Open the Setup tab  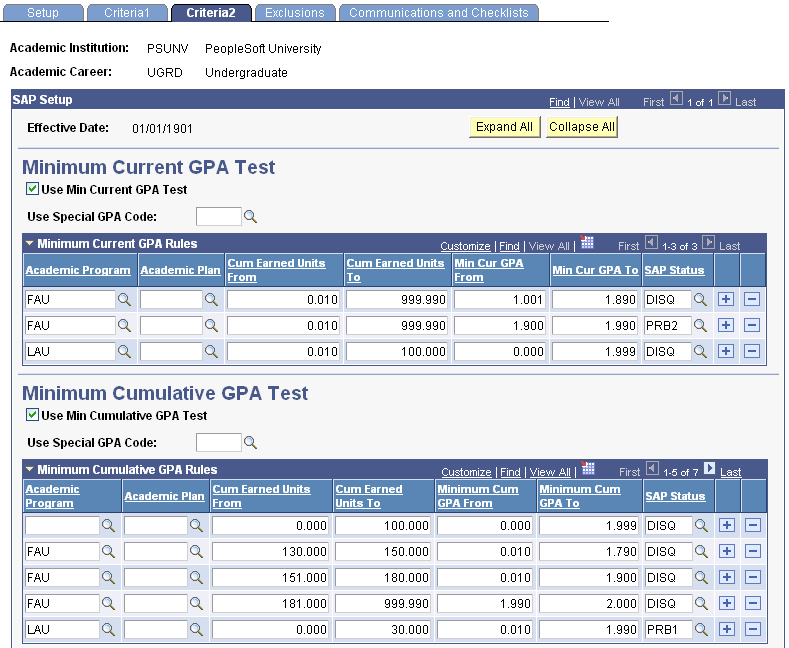43,13
